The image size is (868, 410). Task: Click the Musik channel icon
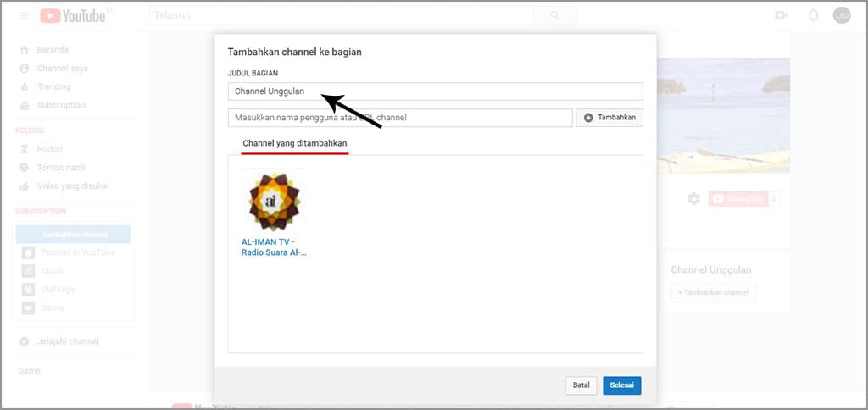tap(28, 271)
